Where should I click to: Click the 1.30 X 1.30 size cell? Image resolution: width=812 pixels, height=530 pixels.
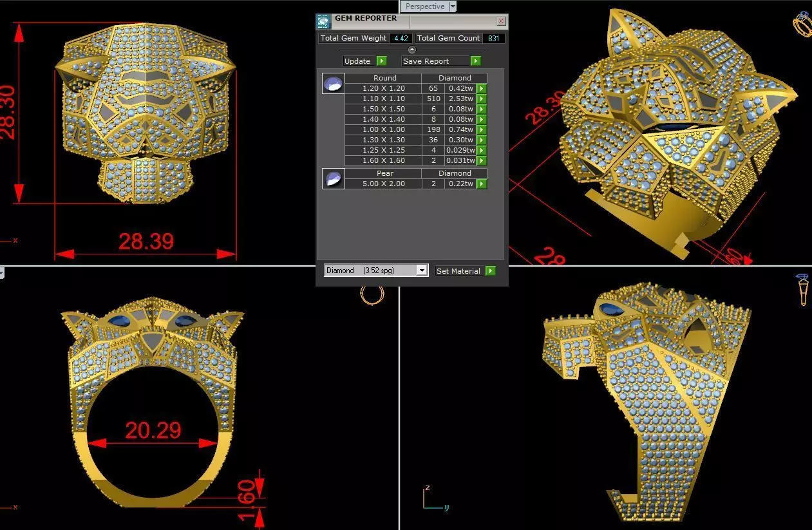click(384, 140)
